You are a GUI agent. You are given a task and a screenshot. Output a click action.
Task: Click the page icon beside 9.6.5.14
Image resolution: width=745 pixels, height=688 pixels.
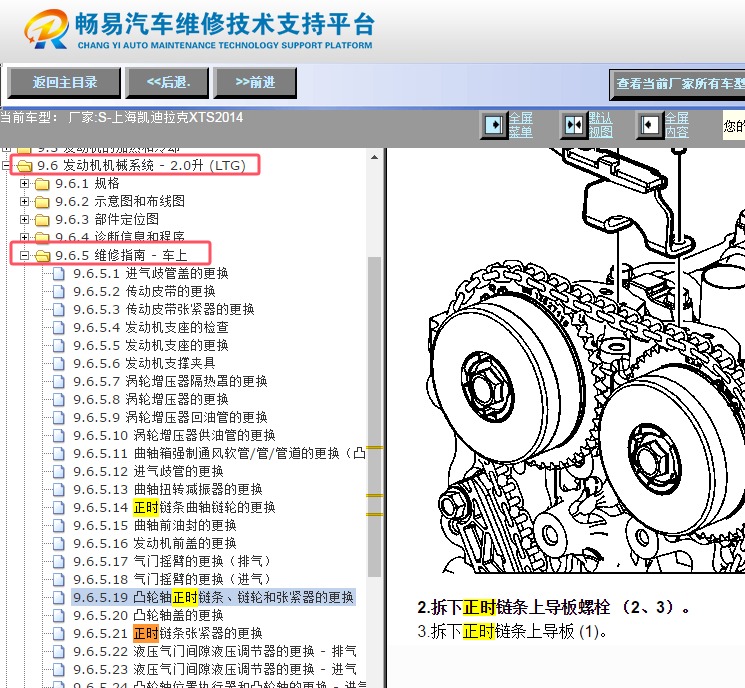(58, 508)
